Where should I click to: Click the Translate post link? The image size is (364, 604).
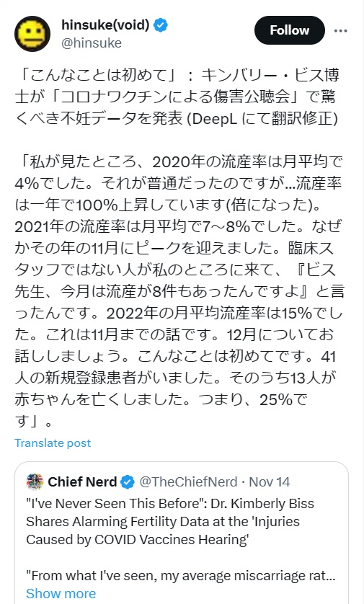pyautogui.click(x=53, y=443)
